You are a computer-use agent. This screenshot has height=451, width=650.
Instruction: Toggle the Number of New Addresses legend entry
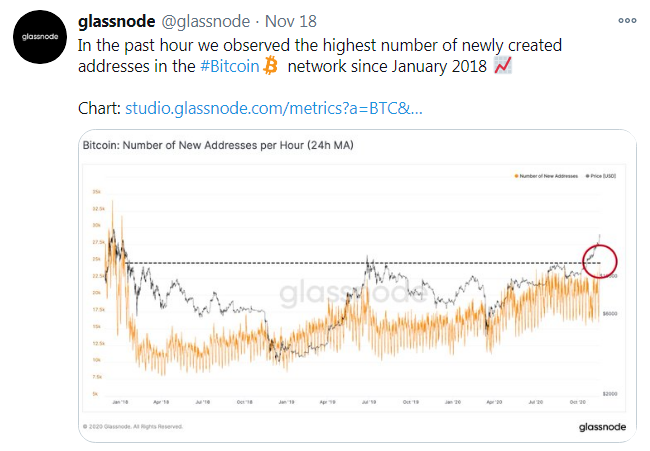click(548, 176)
